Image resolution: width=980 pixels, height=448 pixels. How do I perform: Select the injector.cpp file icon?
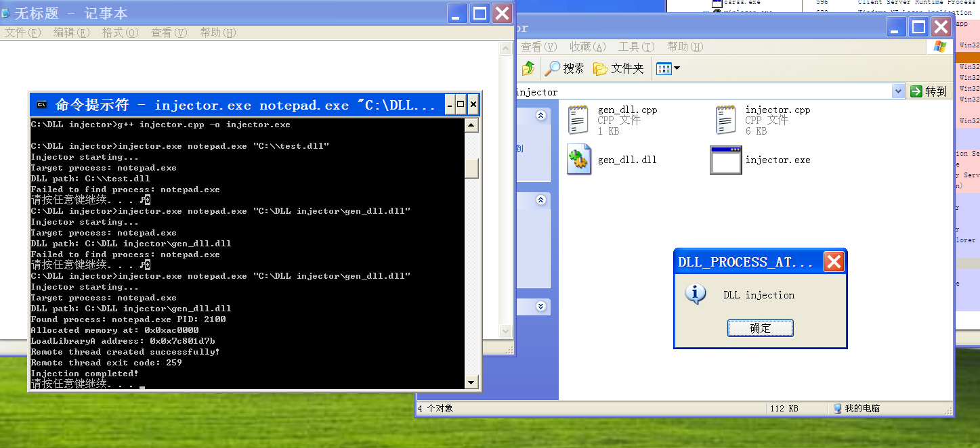pyautogui.click(x=725, y=120)
